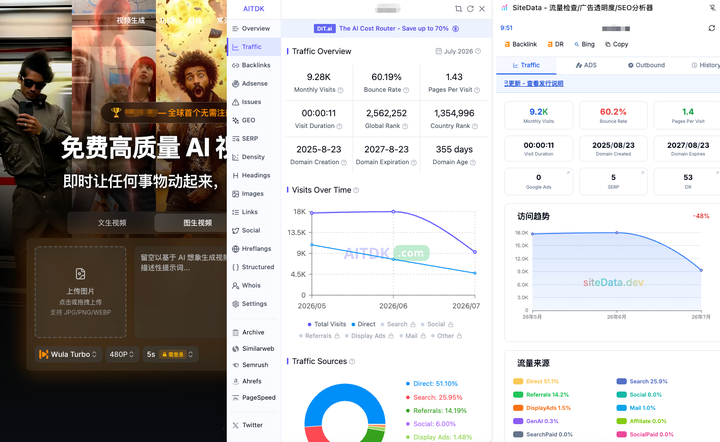This screenshot has height=442, width=720.
Task: Click the Bounce Rate help icon
Action: (406, 90)
